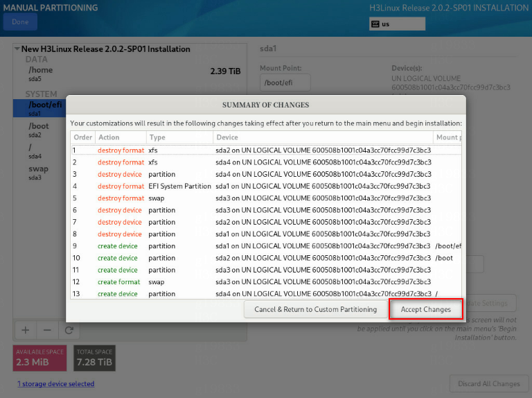Select the swap sda3 partition

[39, 173]
